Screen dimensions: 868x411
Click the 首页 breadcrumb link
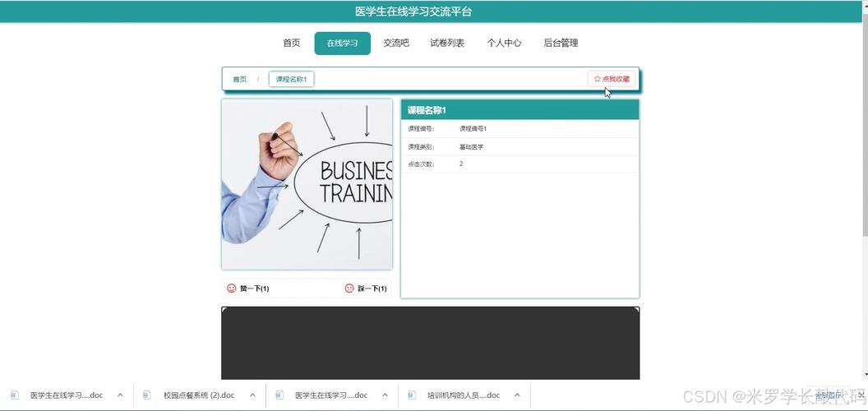click(x=239, y=80)
